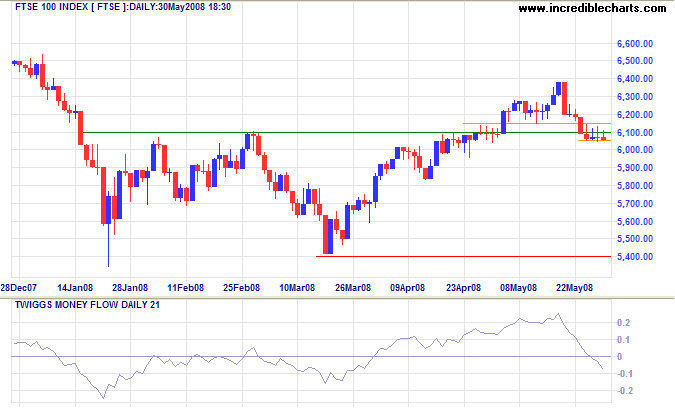The width and height of the screenshot is (675, 410).
Task: Select the 6,000.00 price axis label
Action: pos(635,150)
